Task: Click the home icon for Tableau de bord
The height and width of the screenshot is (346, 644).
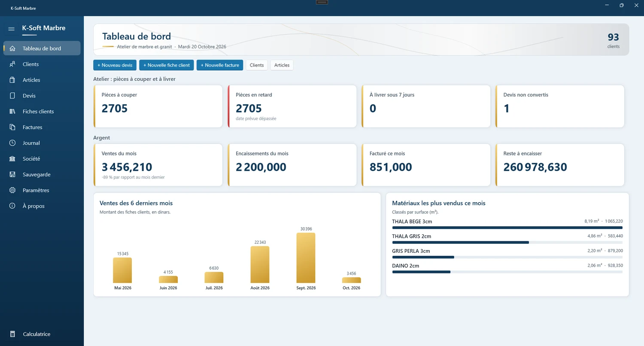Action: 12,49
